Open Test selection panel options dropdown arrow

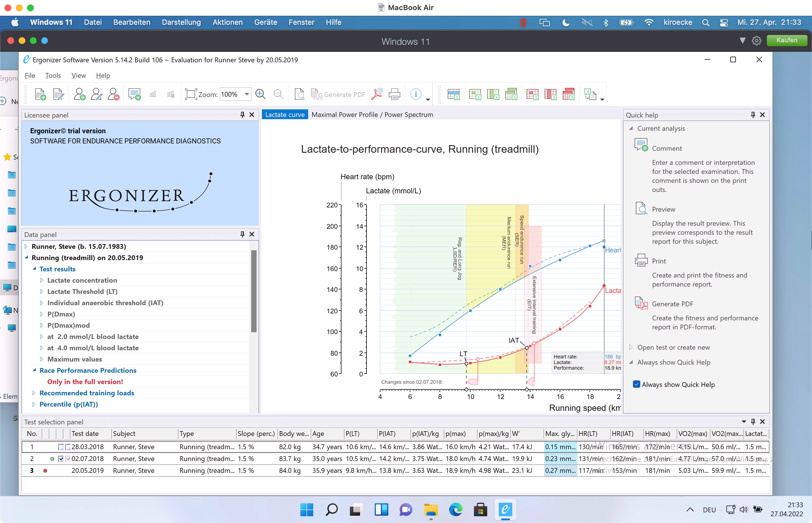click(743, 422)
